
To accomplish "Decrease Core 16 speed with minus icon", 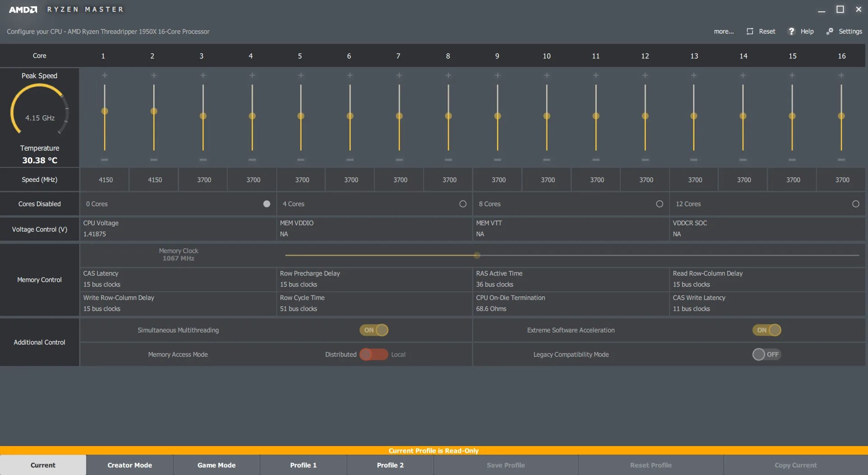I will click(841, 160).
